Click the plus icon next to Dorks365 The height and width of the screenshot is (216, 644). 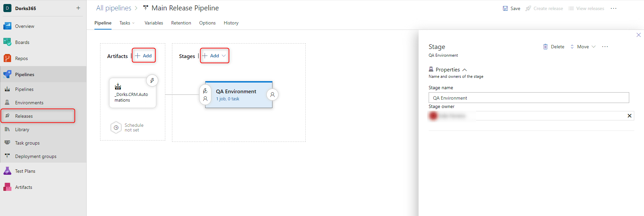78,8
